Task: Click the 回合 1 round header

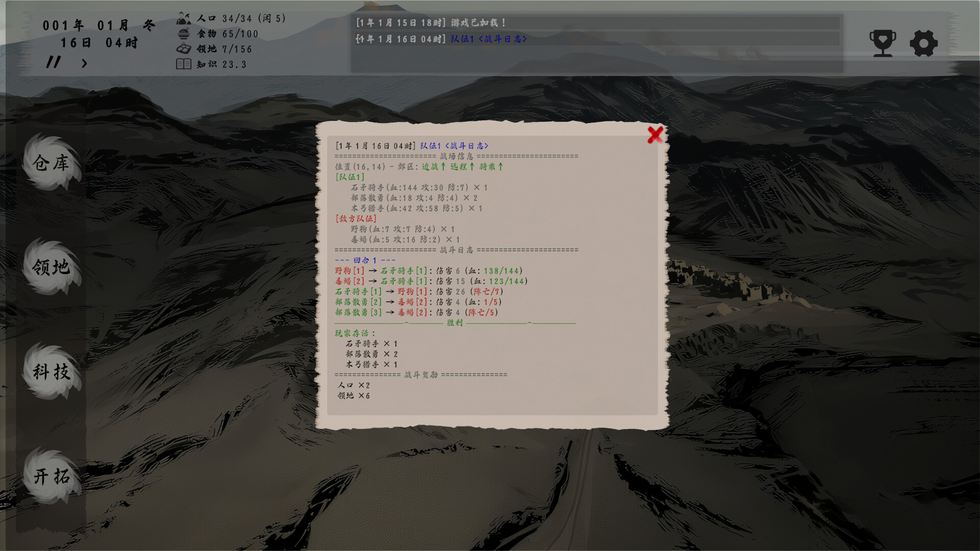Action: click(364, 260)
